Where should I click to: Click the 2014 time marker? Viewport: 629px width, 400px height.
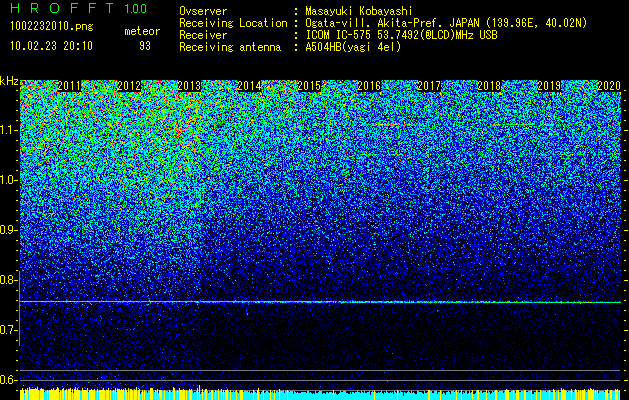tap(249, 86)
